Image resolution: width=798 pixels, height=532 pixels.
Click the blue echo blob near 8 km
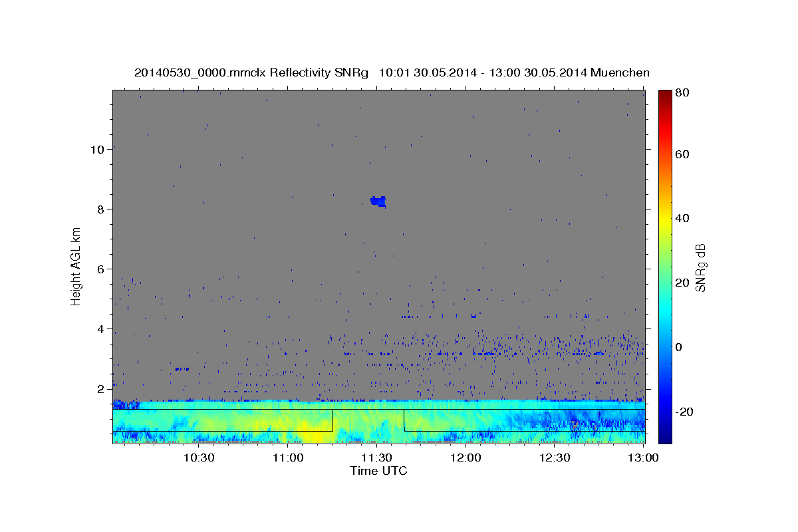click(x=378, y=201)
